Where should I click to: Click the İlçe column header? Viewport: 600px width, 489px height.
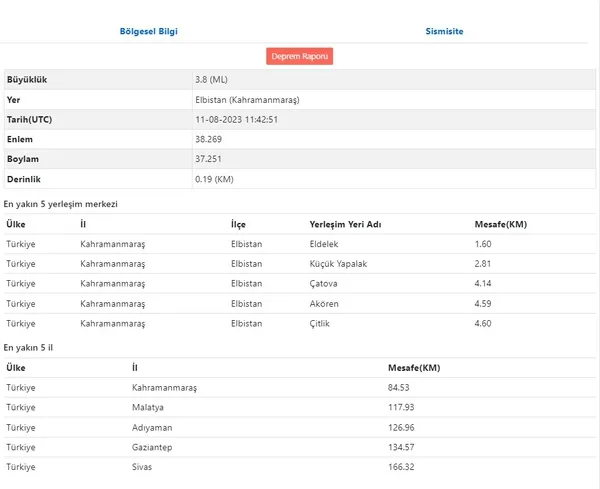(x=239, y=224)
